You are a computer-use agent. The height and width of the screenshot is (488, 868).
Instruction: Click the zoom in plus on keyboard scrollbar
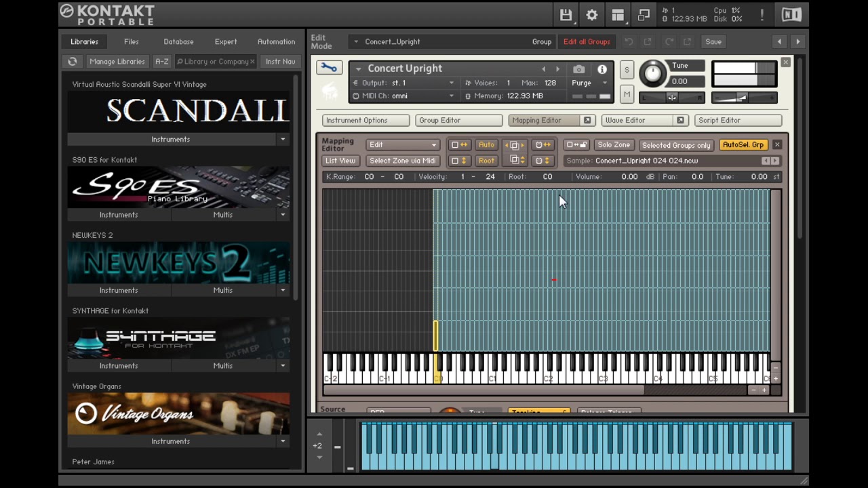coord(764,390)
